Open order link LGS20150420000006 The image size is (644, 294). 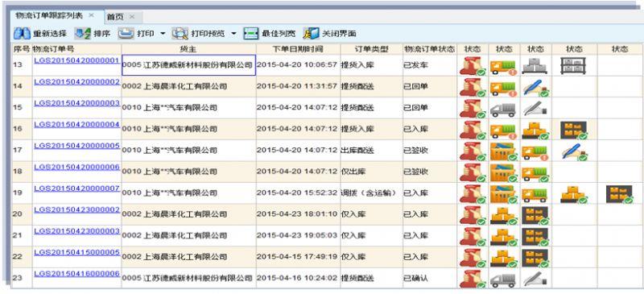tap(77, 168)
